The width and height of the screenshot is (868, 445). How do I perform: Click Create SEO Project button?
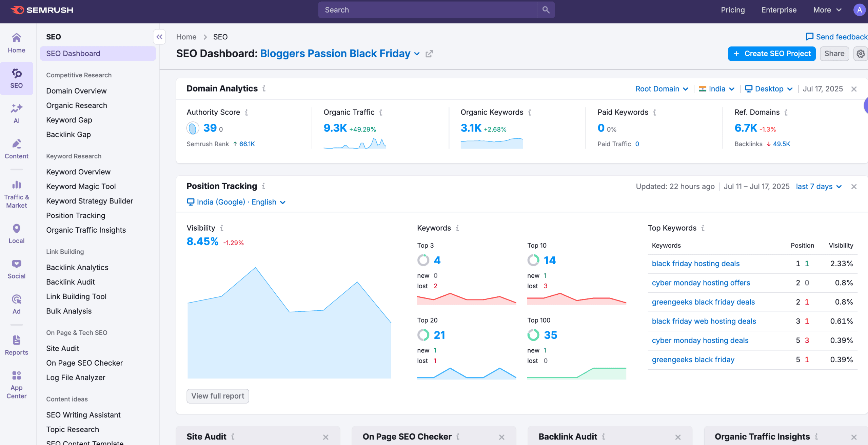[772, 54]
